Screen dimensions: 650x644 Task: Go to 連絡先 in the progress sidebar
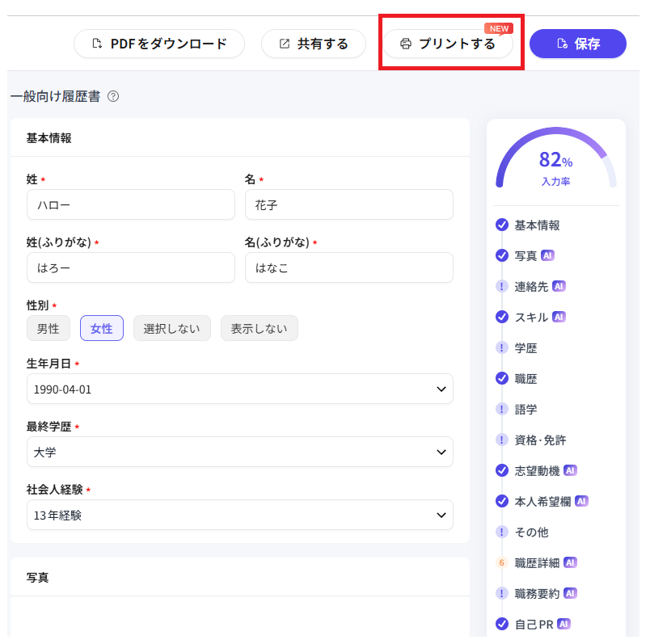coord(531,286)
